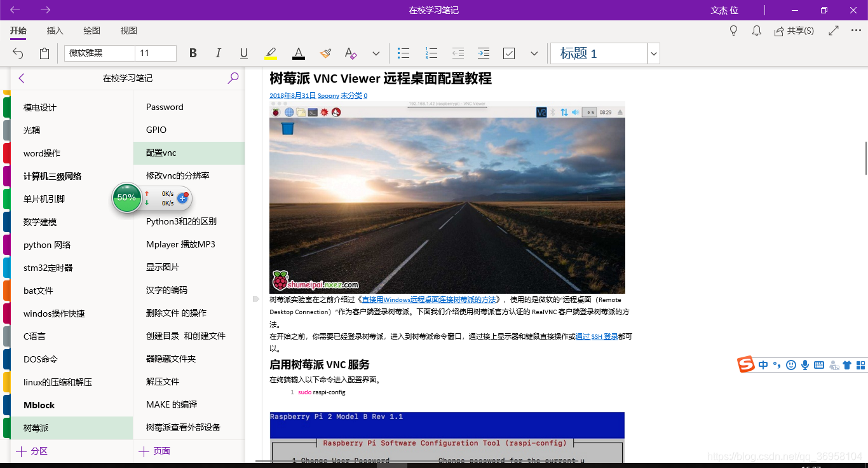Click the format painter brush icon
The width and height of the screenshot is (868, 468).
click(325, 53)
